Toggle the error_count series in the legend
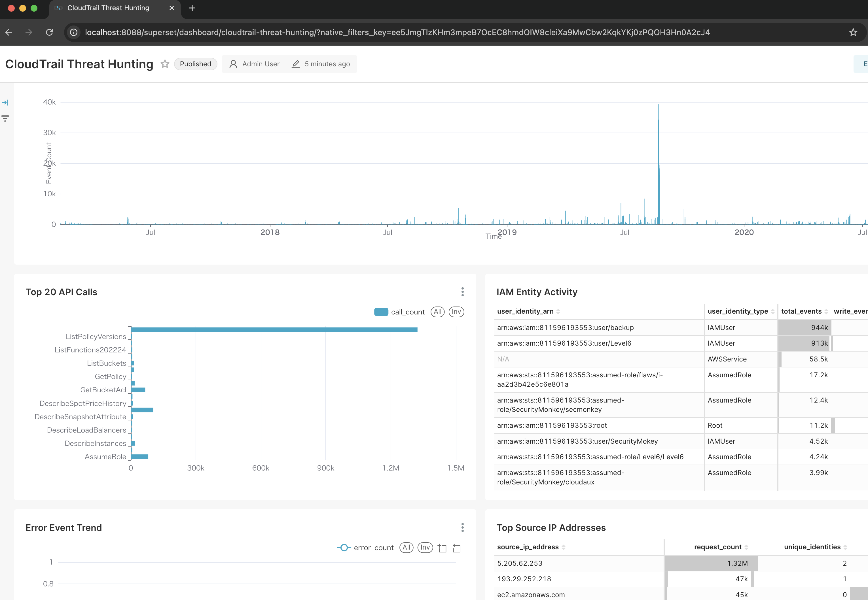The width and height of the screenshot is (868, 600). pyautogui.click(x=373, y=548)
